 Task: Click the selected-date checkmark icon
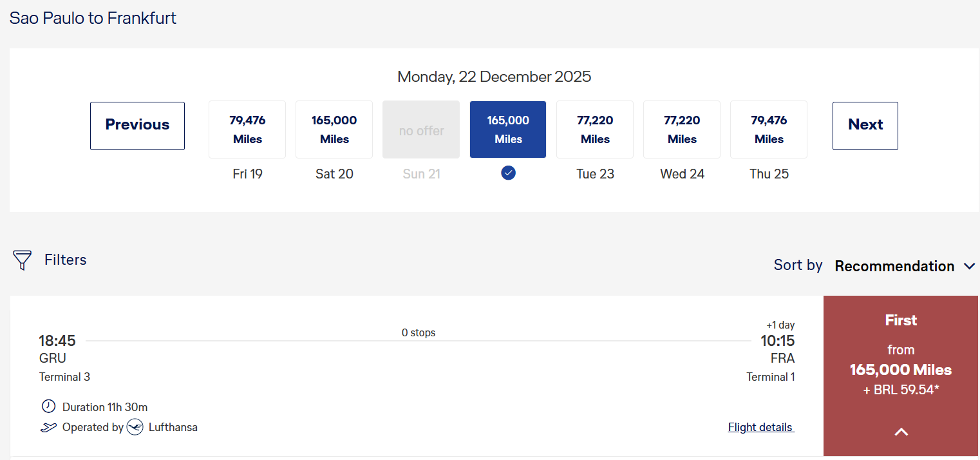pyautogui.click(x=508, y=173)
